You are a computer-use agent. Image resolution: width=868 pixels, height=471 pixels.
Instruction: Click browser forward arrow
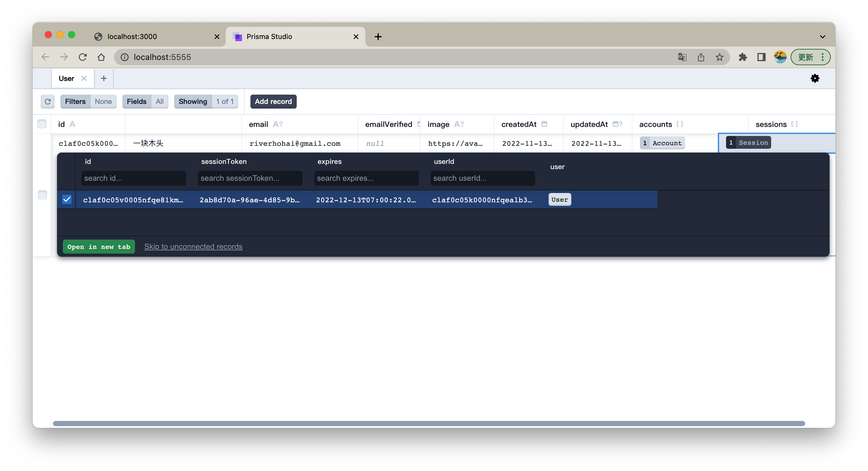pos(64,57)
